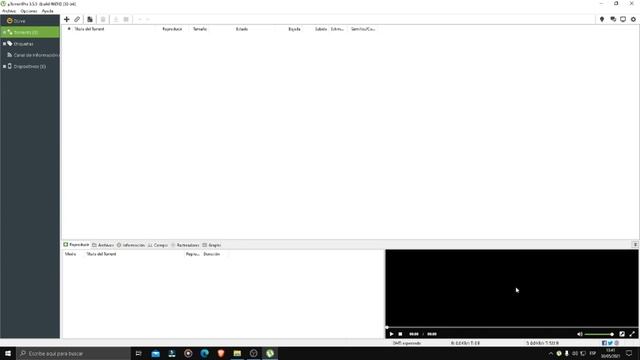Image resolution: width=640 pixels, height=360 pixels.
Task: Switch to the Grupos tab
Action: (x=212, y=245)
